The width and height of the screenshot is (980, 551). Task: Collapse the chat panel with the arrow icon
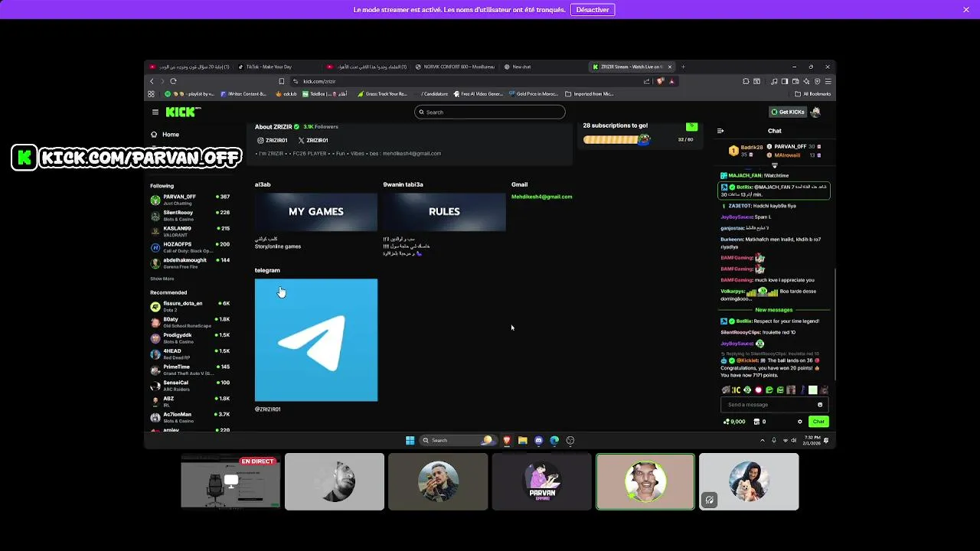[720, 131]
